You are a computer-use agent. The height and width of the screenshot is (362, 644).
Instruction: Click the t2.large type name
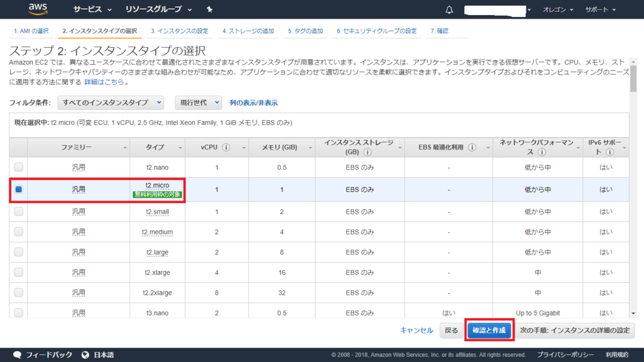coord(157,252)
